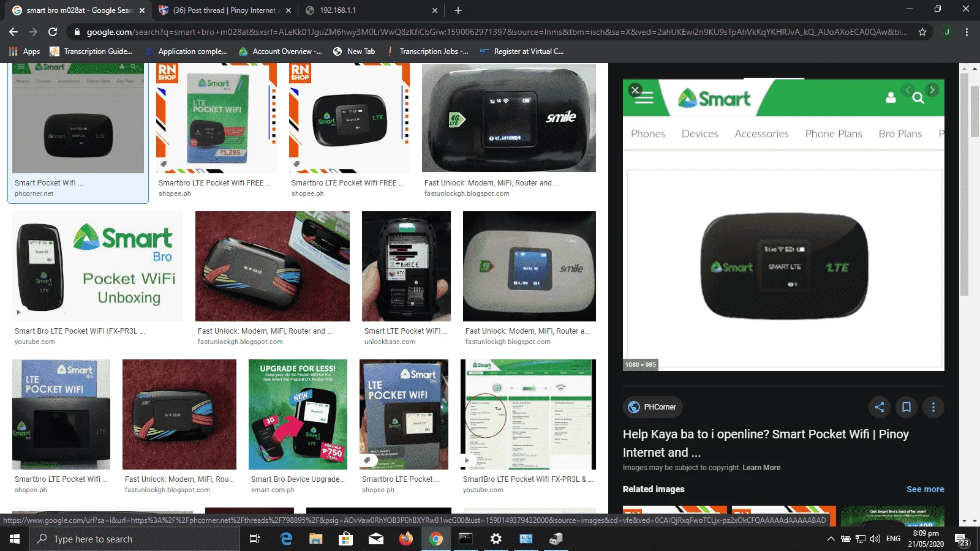Open more options for the preview image
This screenshot has width=980, height=551.
pos(933,407)
